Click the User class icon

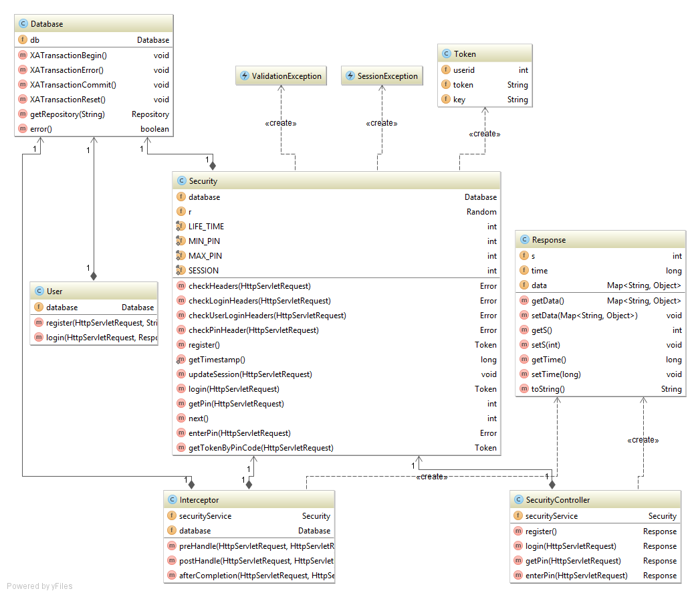(39, 291)
